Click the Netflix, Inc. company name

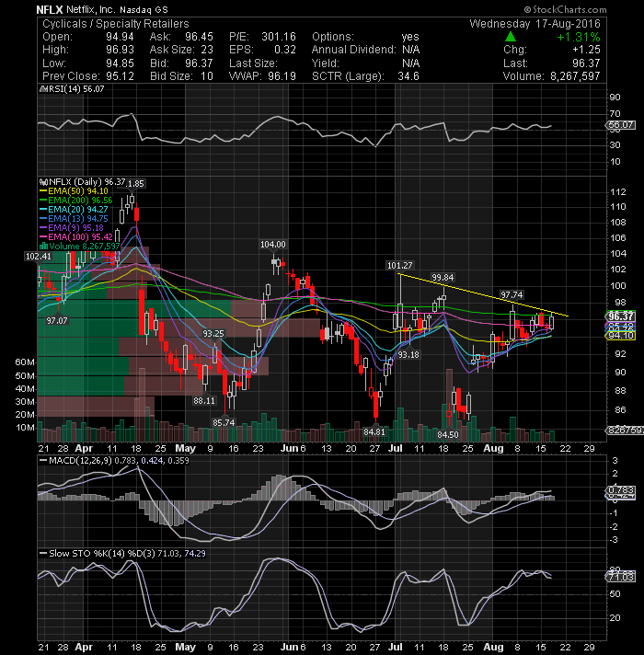(90, 9)
